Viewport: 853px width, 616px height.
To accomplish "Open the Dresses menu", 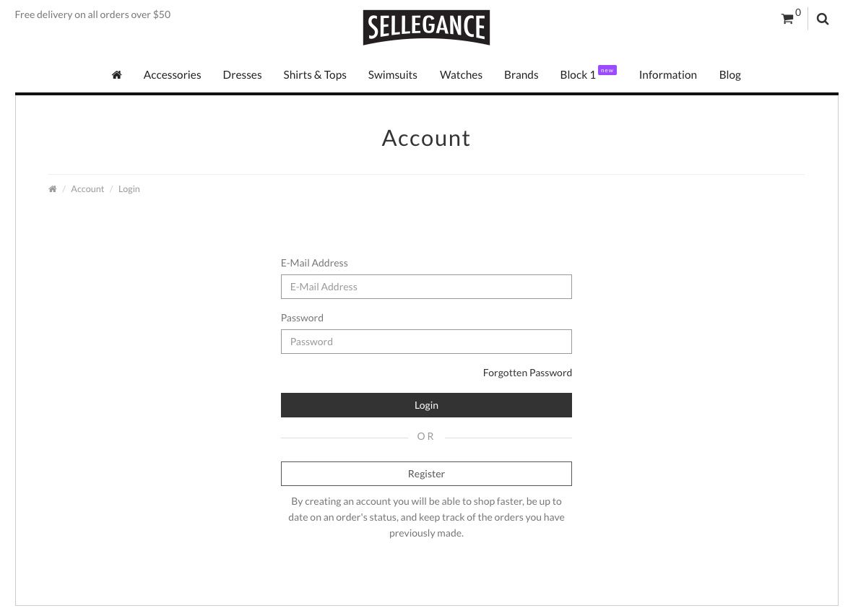I will tap(242, 74).
